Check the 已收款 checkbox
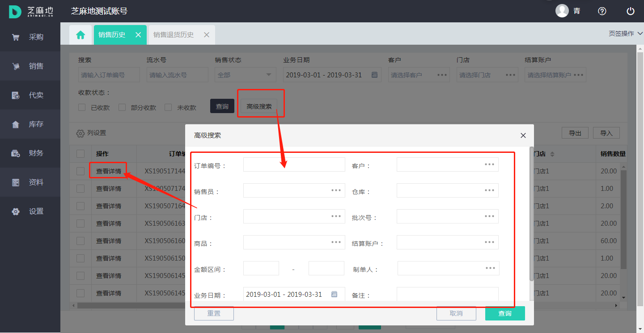 tap(82, 107)
